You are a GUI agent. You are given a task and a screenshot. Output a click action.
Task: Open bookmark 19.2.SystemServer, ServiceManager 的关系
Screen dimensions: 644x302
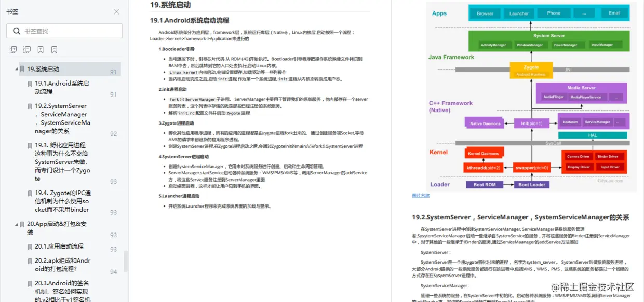pos(63,118)
